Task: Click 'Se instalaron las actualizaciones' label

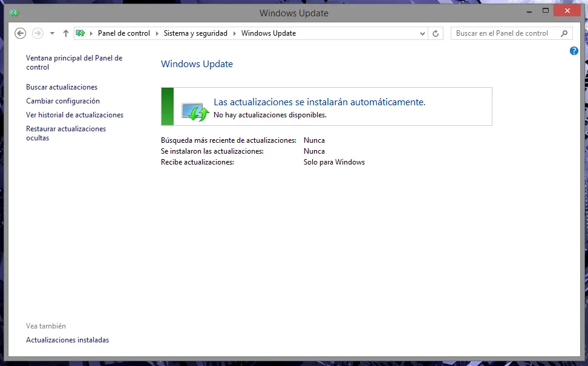Action: coord(212,151)
